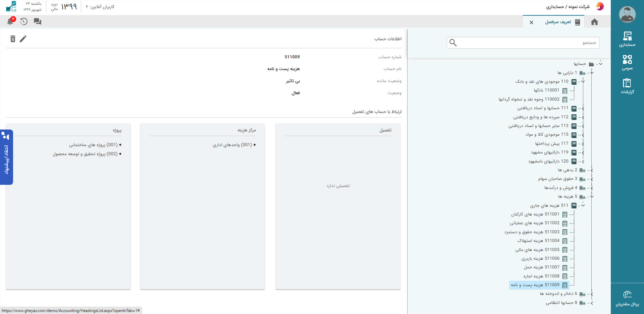Select 3 حقوق صاحبان سهام
This screenshot has width=644, height=314.
tap(558, 179)
